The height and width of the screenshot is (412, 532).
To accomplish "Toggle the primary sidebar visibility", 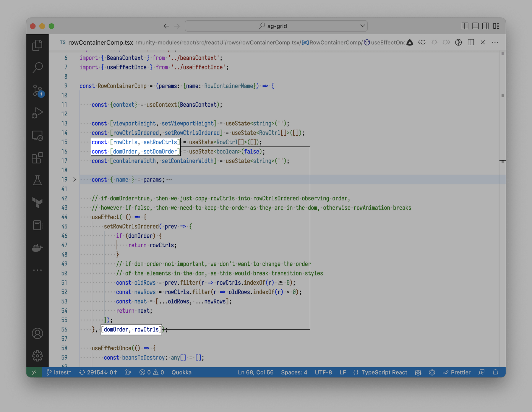I will click(465, 26).
